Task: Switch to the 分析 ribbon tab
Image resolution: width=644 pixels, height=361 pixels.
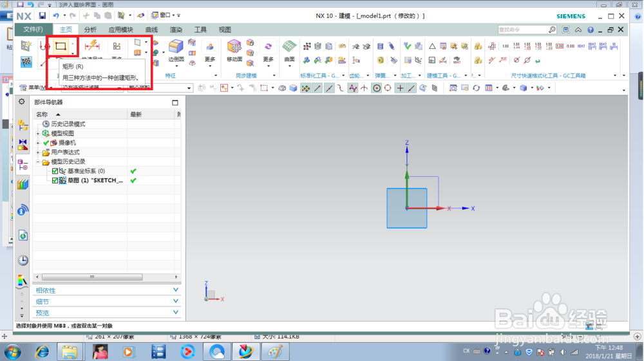Action: (90, 30)
